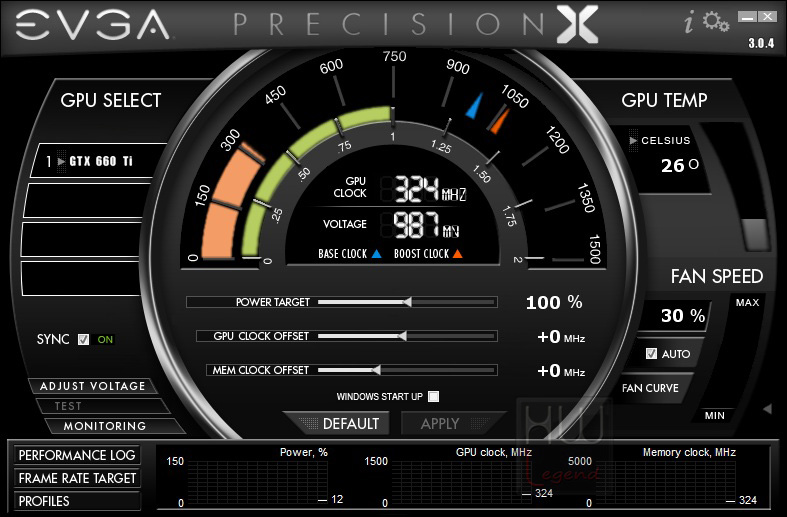Minimize the Precision X window
This screenshot has width=787, height=517.
pyautogui.click(x=747, y=17)
